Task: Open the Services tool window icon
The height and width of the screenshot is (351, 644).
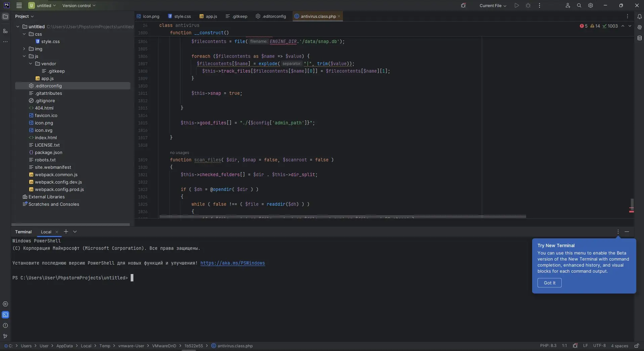Action: coord(5,304)
